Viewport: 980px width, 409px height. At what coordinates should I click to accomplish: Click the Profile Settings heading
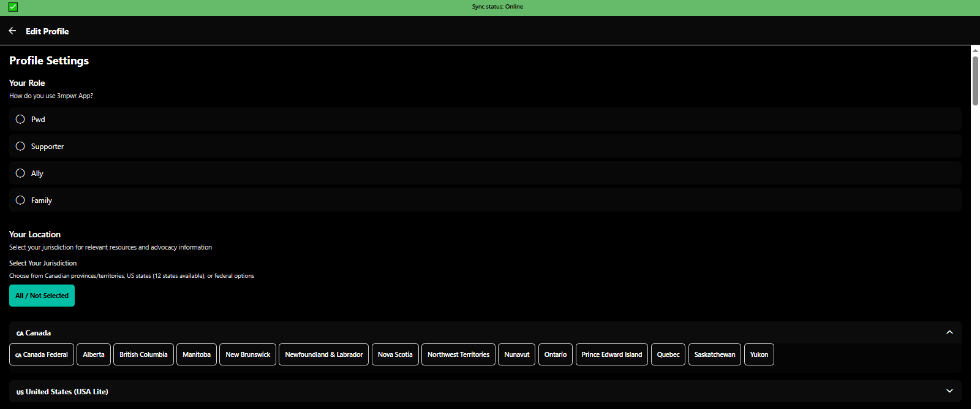pos(49,61)
